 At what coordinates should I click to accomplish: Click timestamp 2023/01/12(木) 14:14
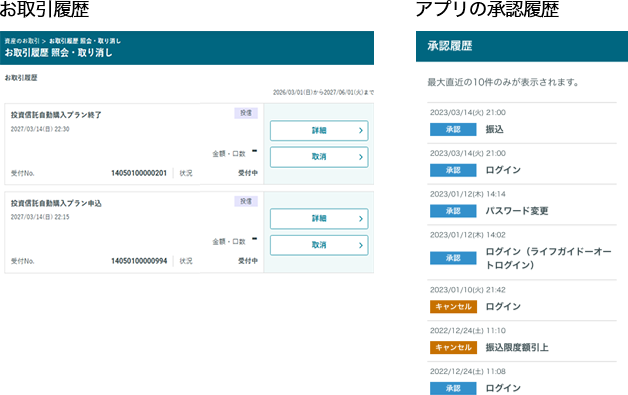pyautogui.click(x=468, y=194)
